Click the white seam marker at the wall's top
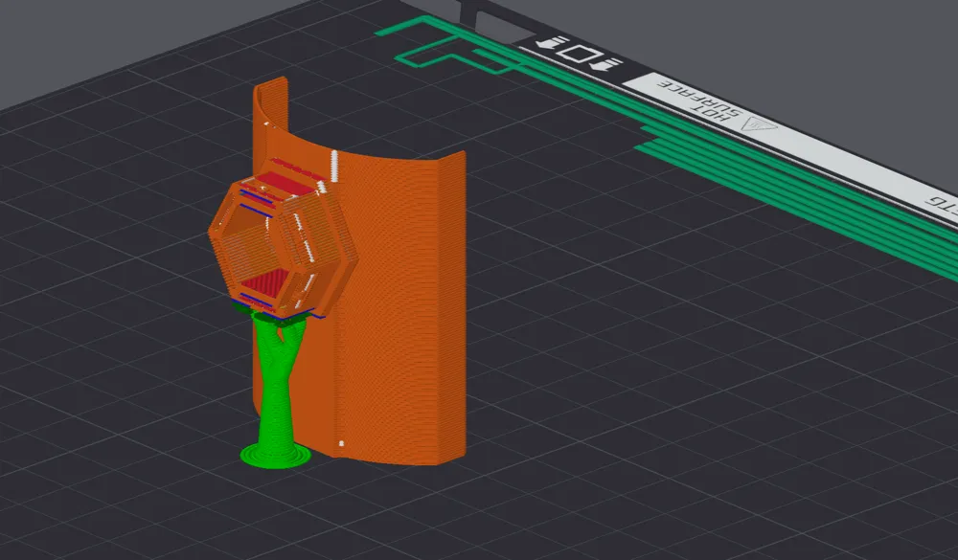 (334, 165)
